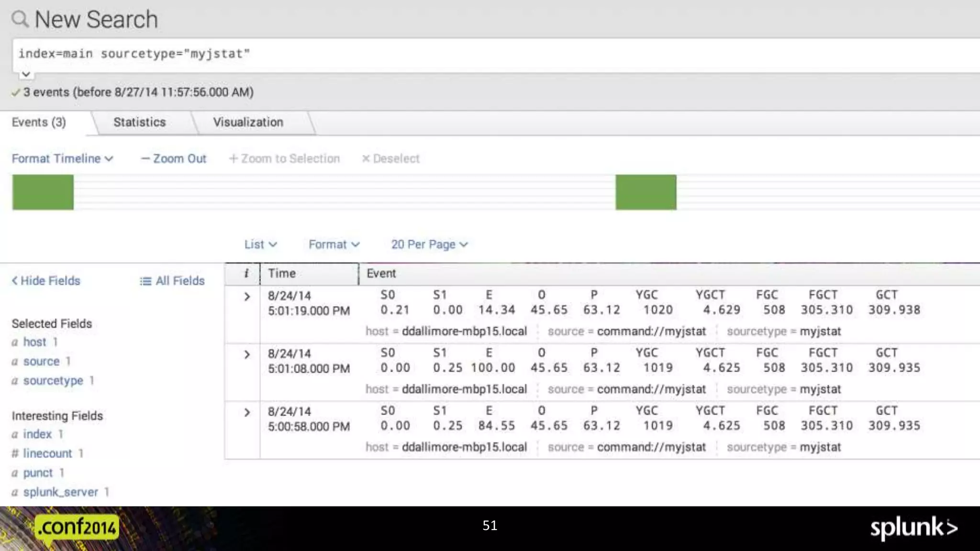Click the Zoom Out minus icon
Image resolution: width=980 pixels, height=551 pixels.
[145, 159]
